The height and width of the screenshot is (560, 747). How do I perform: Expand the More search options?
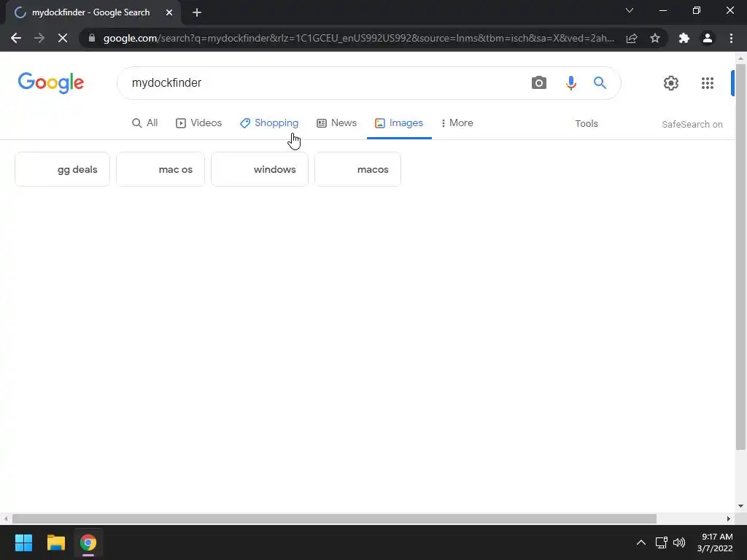click(x=457, y=122)
